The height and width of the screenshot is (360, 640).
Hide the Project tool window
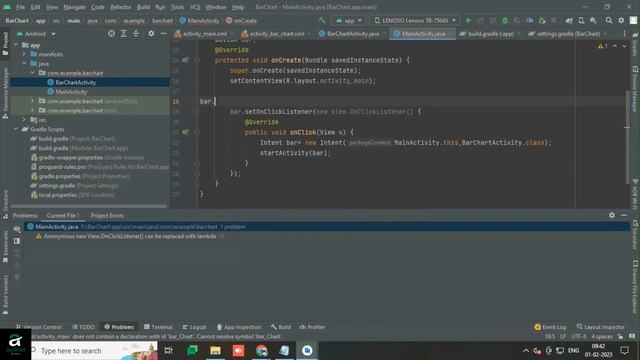(163, 33)
